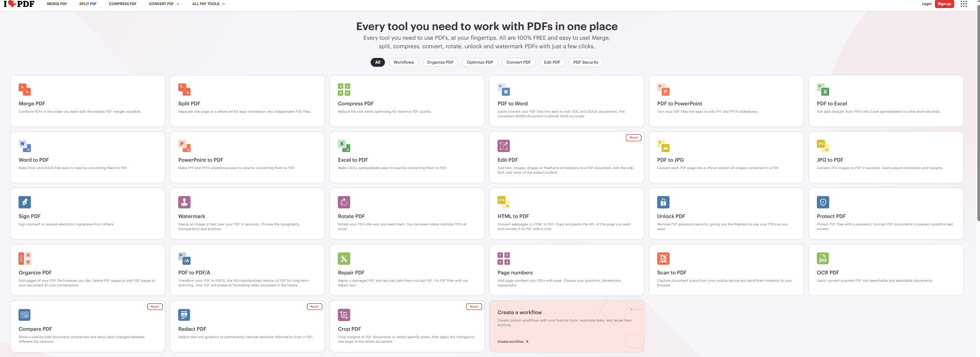The width and height of the screenshot is (980, 357).
Task: Click the Unlock PDF padlock icon
Action: pyautogui.click(x=663, y=202)
